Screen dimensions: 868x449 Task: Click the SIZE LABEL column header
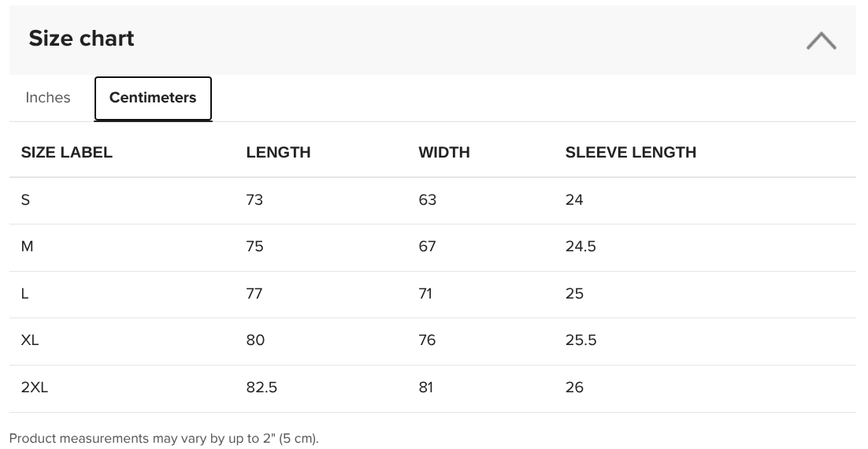66,152
